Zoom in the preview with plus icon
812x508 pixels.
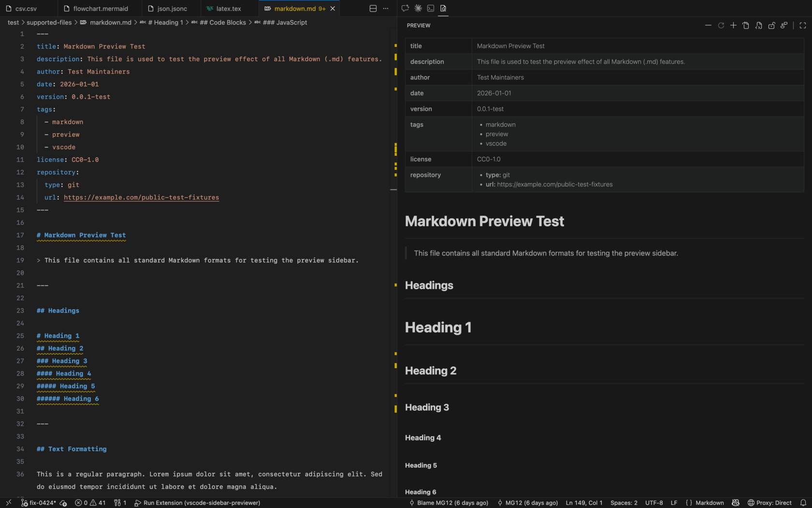click(733, 25)
